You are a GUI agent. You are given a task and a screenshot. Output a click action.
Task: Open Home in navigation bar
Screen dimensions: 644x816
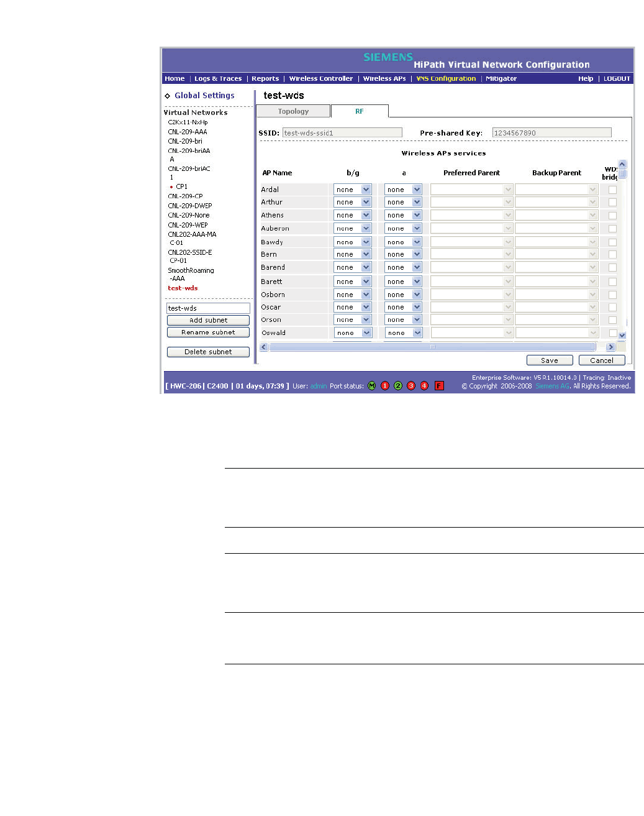(x=175, y=79)
